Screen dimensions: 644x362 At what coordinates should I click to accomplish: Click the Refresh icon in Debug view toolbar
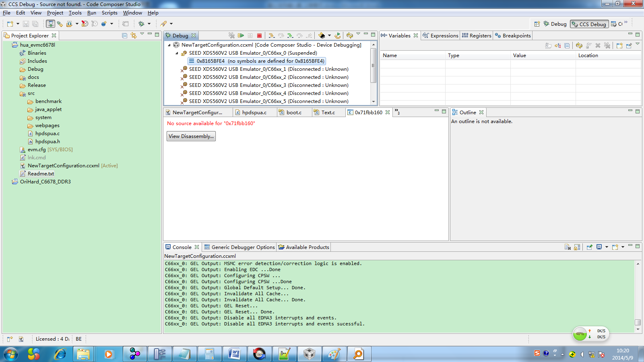349,35
